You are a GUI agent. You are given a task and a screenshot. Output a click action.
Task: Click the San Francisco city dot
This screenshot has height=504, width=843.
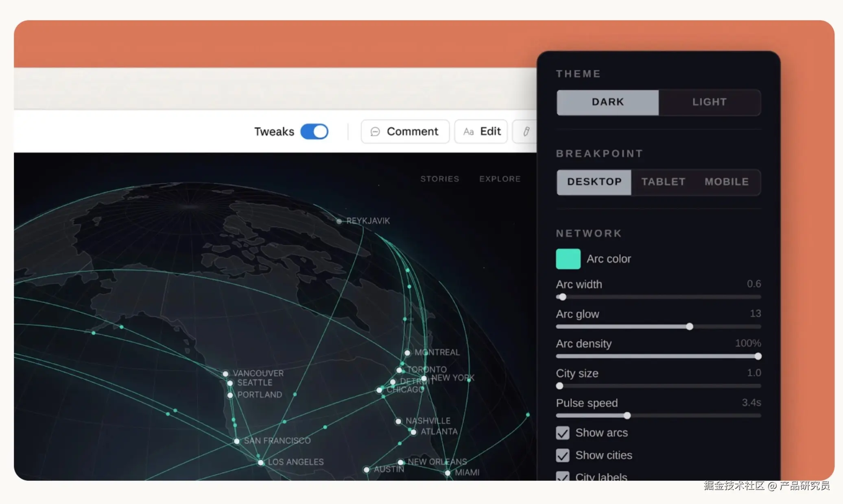(x=237, y=441)
